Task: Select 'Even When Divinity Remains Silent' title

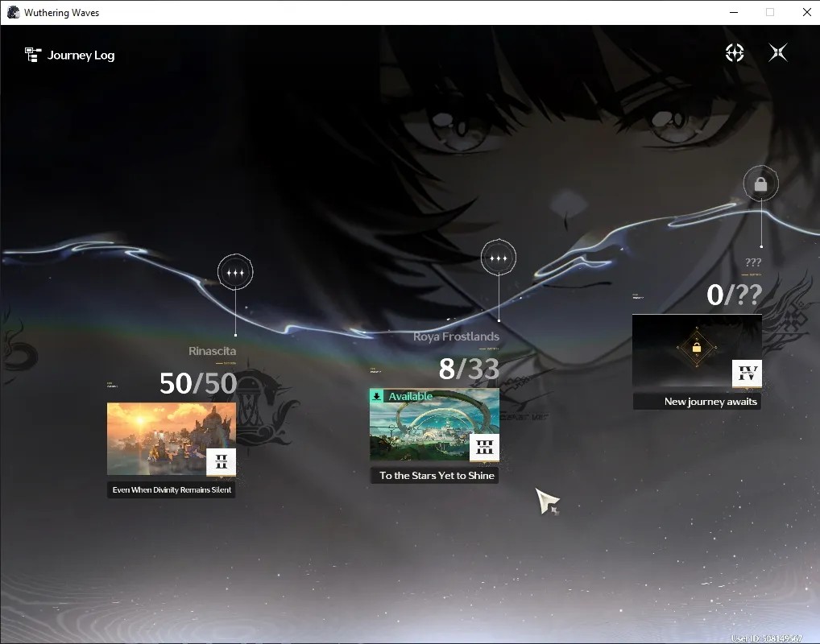Action: click(x=172, y=489)
